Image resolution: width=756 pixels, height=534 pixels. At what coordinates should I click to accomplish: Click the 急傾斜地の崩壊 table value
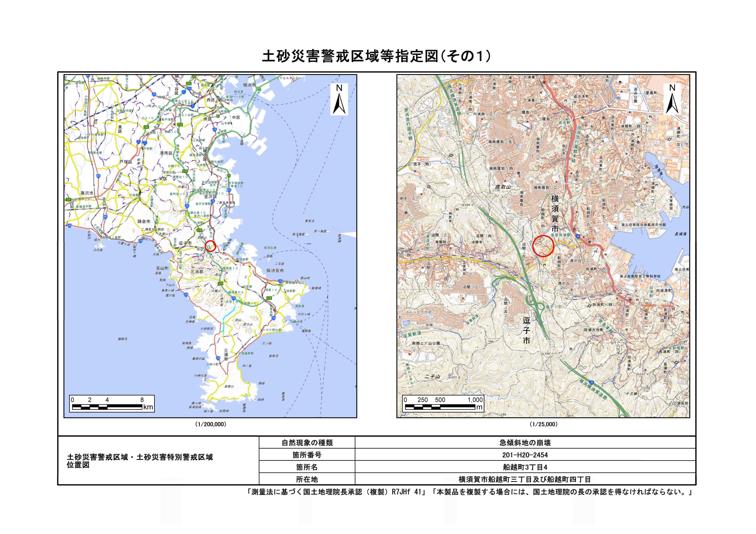pyautogui.click(x=525, y=443)
